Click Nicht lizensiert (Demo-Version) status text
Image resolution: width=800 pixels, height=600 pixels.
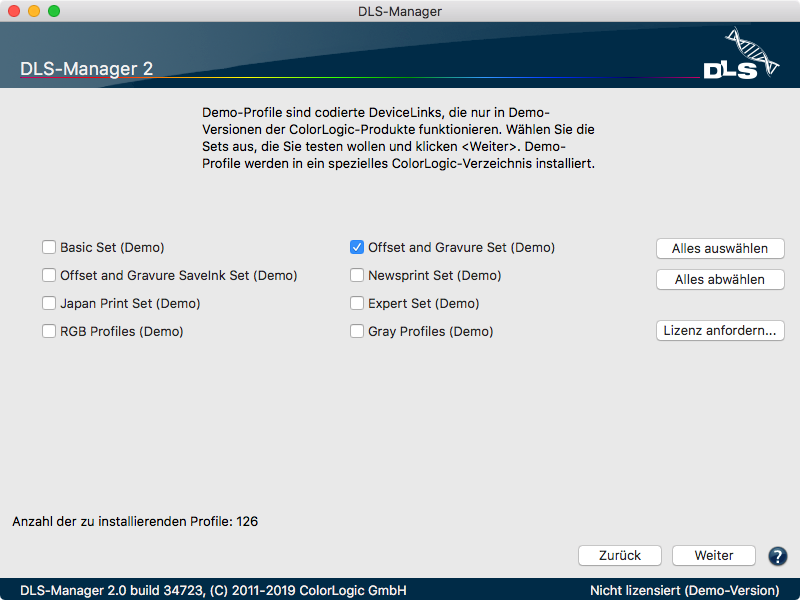(683, 590)
